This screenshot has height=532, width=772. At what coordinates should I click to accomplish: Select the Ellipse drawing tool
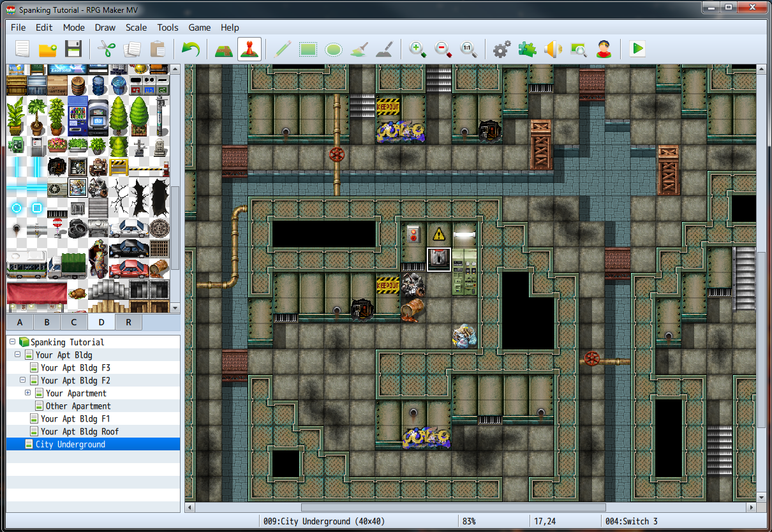[334, 49]
